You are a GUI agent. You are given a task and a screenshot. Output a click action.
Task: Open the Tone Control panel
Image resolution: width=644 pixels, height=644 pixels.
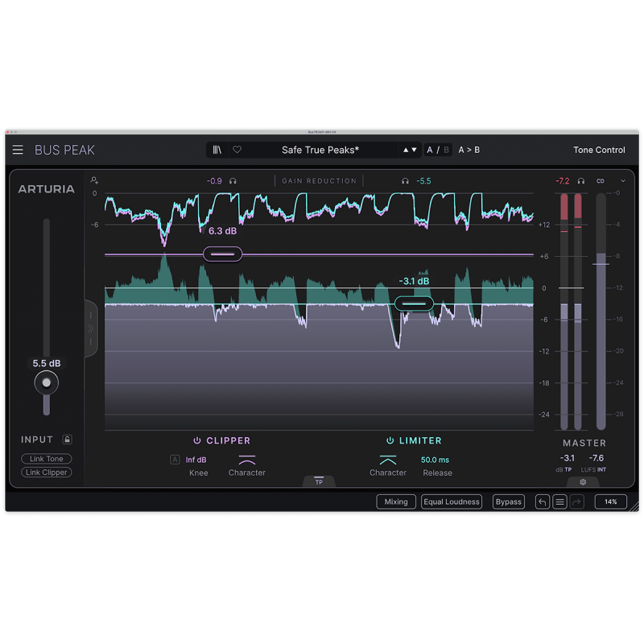point(599,150)
